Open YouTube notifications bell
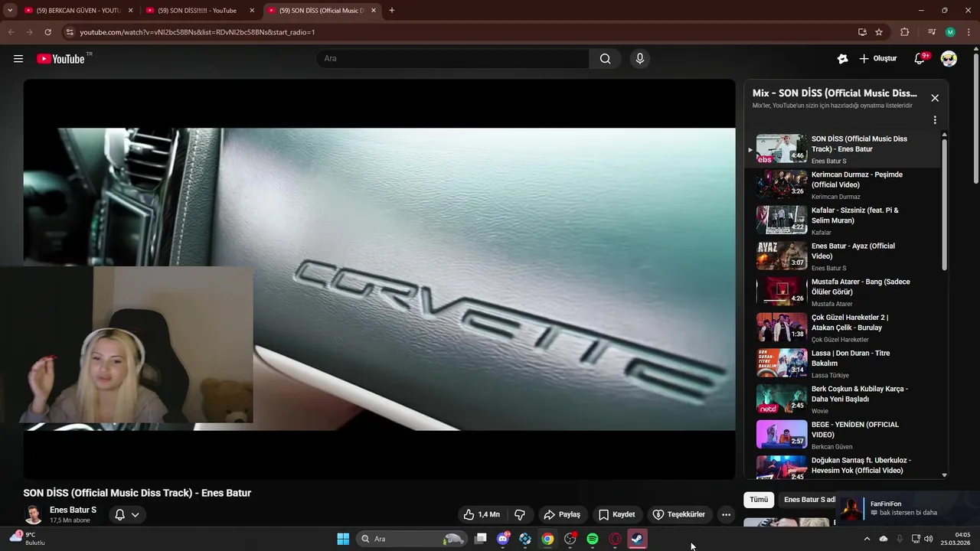This screenshot has width=980, height=551. (x=920, y=59)
